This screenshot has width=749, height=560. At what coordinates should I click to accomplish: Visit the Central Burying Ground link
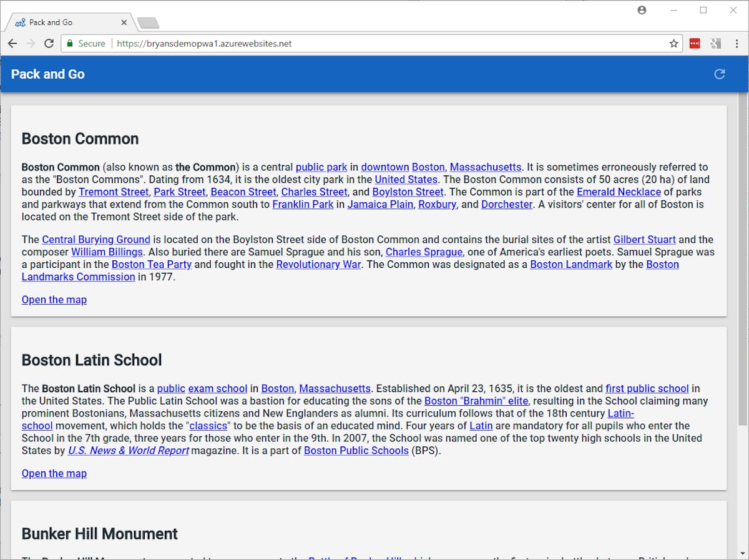(96, 240)
